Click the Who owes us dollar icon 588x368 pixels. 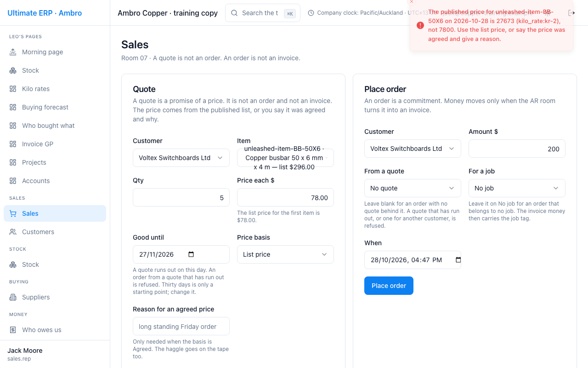13,330
